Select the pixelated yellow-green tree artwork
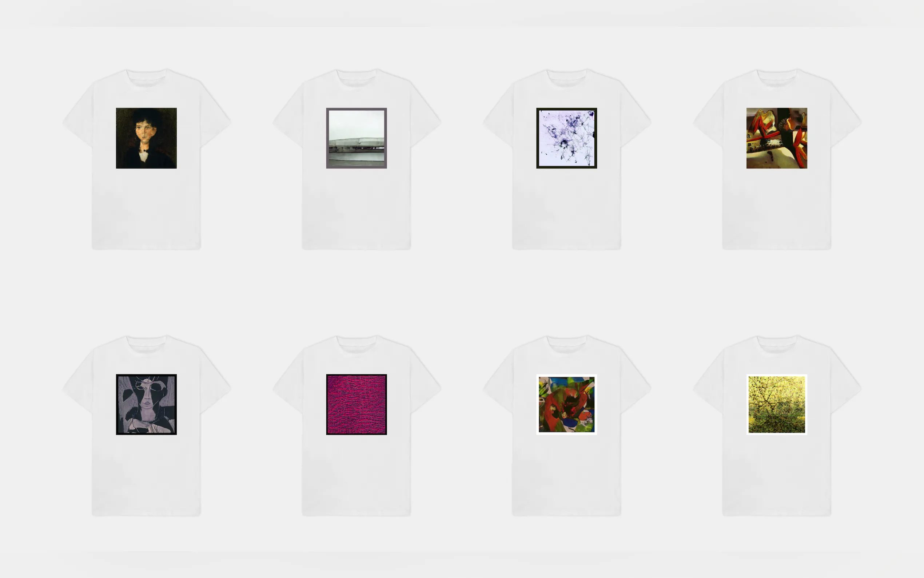 point(777,404)
